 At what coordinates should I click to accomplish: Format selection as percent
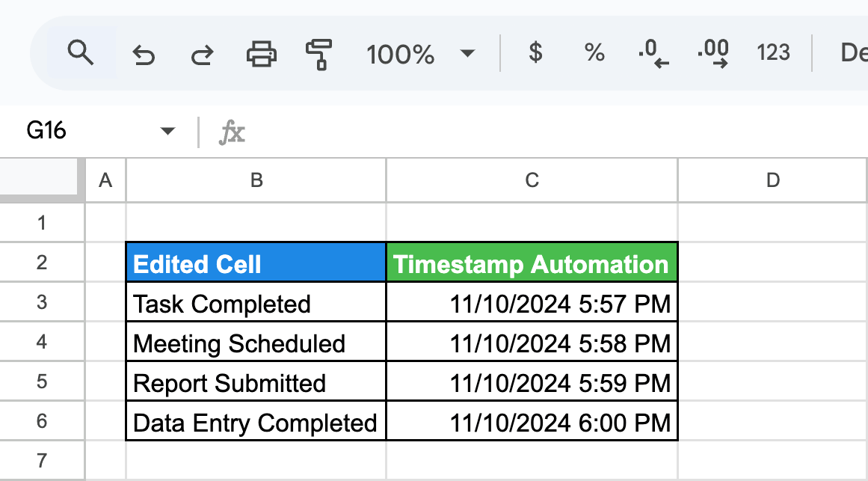click(x=594, y=52)
